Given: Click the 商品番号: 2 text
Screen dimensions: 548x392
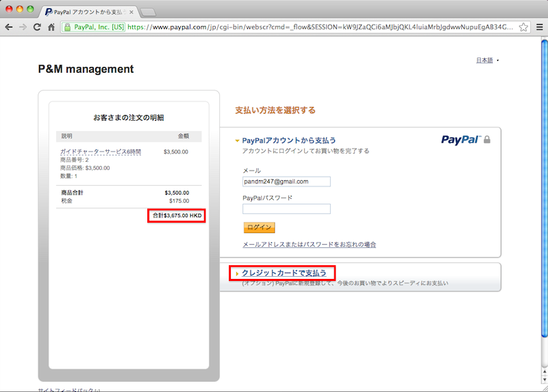Looking at the screenshot, I should [x=75, y=160].
